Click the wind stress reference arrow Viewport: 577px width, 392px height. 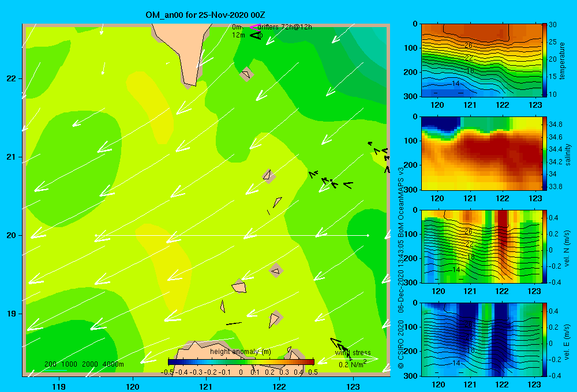coord(356,358)
